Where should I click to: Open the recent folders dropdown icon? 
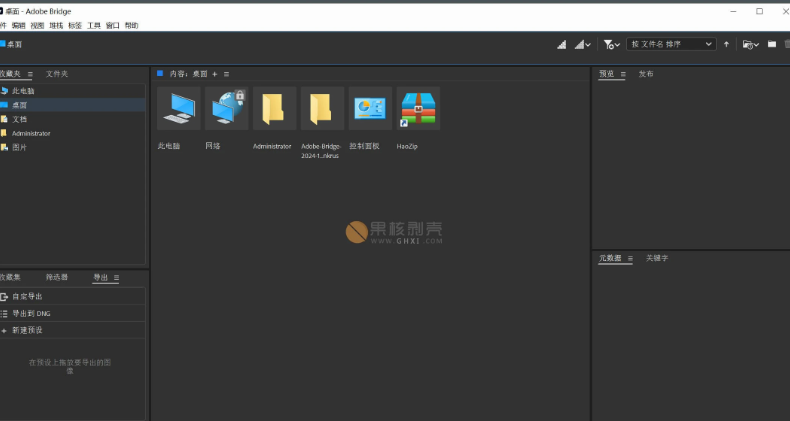pyautogui.click(x=751, y=44)
